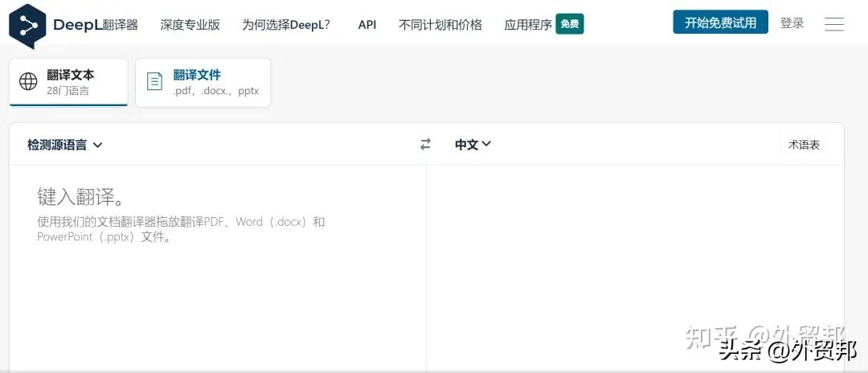
Task: Click the .pdf, .docx, .pptx format text
Action: click(216, 91)
